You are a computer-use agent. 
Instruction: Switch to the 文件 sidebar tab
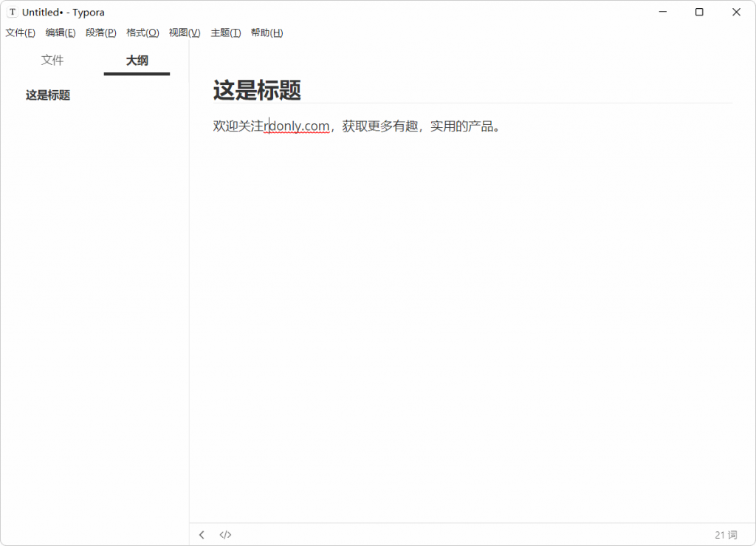click(x=52, y=61)
